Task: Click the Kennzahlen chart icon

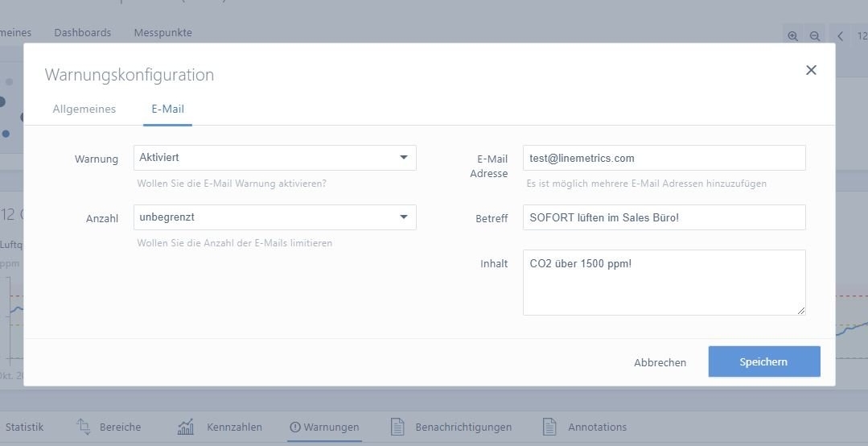Action: (186, 427)
